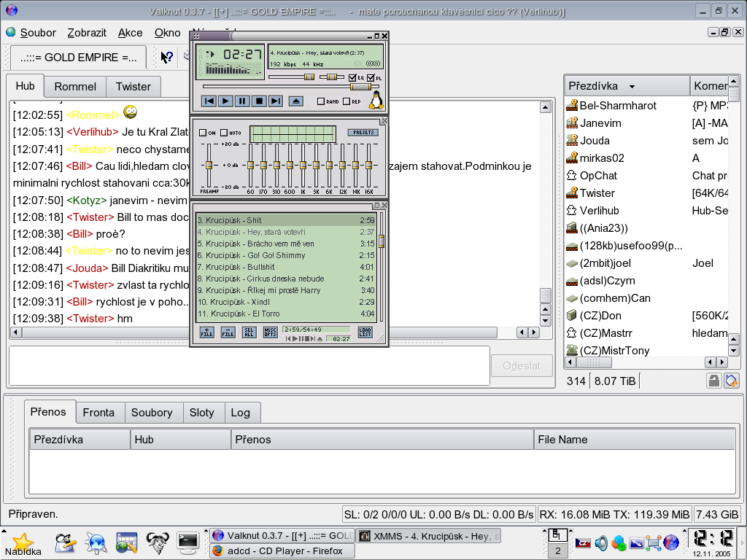The image size is (747, 560).
Task: Launch the terminal from taskbar
Action: click(x=187, y=542)
